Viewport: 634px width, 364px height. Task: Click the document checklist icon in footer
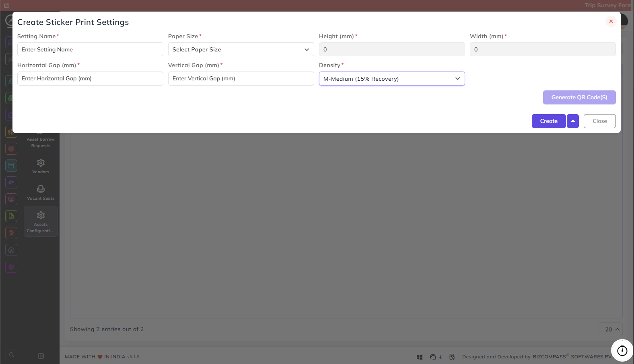(452, 357)
